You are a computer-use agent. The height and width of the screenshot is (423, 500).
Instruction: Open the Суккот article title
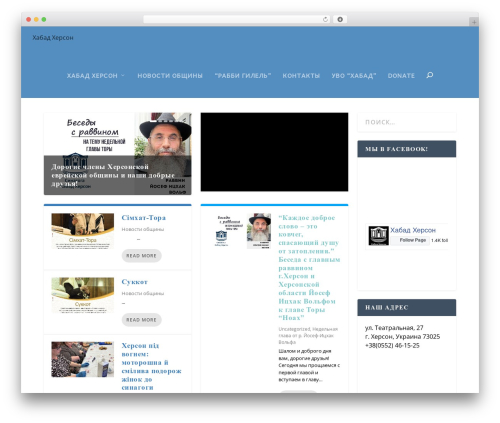coord(134,282)
